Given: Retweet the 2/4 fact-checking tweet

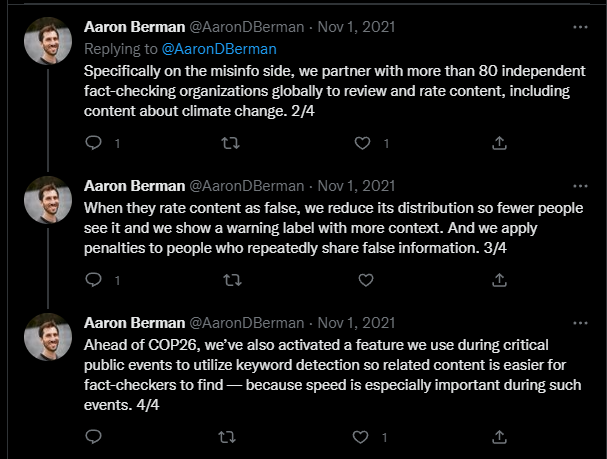Looking at the screenshot, I should tap(231, 143).
